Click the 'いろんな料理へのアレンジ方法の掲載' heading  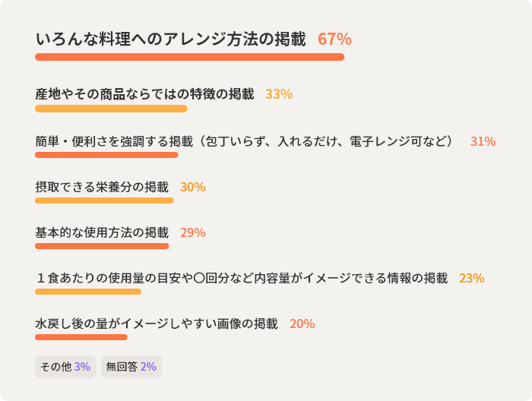click(170, 39)
